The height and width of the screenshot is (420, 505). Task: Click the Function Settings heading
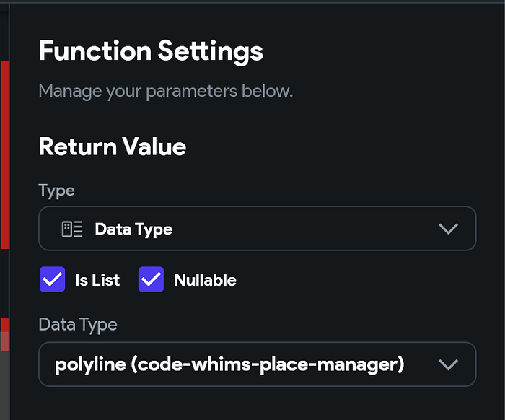click(x=151, y=51)
